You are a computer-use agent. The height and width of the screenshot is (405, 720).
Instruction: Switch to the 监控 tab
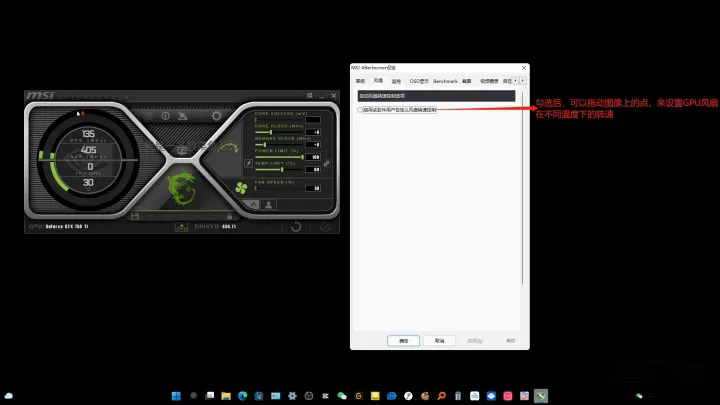pos(396,81)
